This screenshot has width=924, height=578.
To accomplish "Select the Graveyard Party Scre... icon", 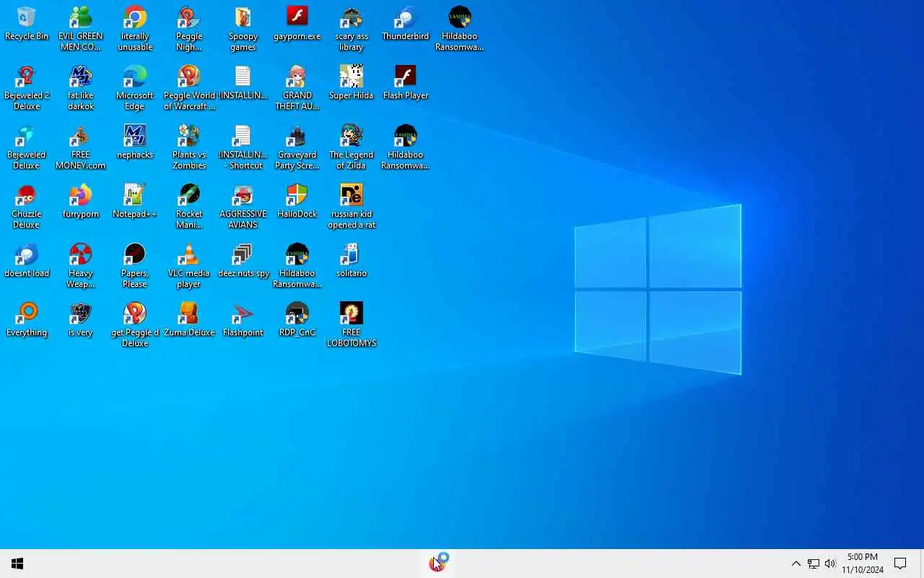I will 297,147.
